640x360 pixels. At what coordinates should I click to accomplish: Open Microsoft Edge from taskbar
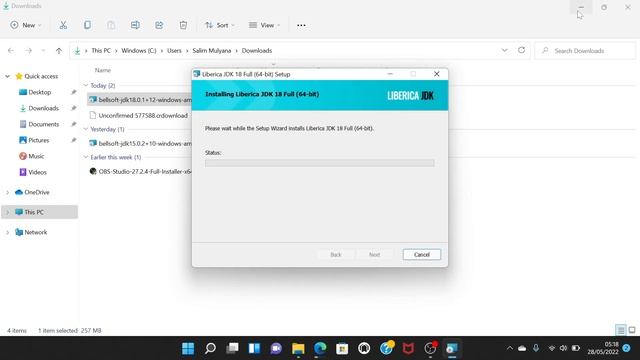(x=320, y=348)
